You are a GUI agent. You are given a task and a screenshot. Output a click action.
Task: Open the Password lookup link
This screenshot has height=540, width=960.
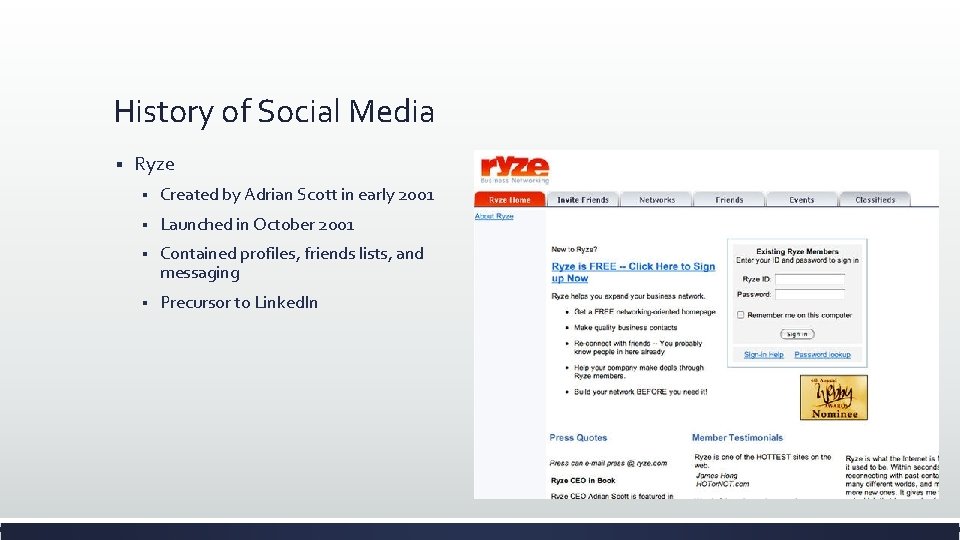[822, 354]
